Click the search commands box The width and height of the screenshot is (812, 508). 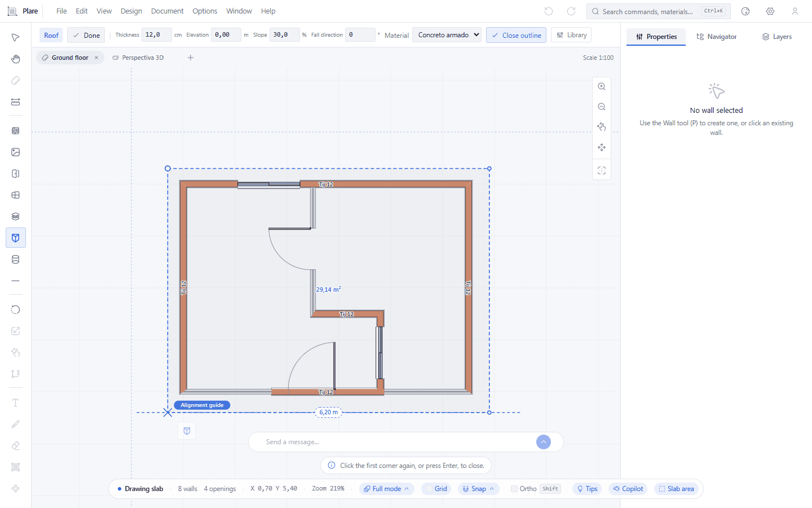(658, 11)
